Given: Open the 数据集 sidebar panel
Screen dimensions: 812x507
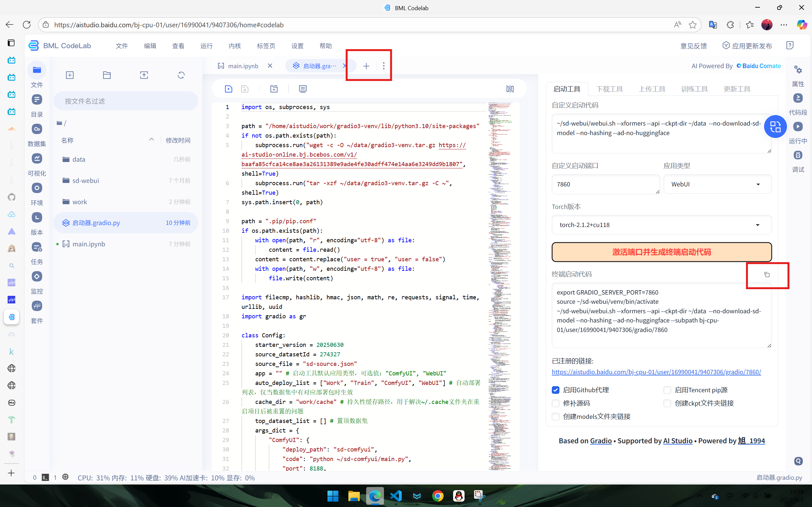Looking at the screenshot, I should (37, 129).
